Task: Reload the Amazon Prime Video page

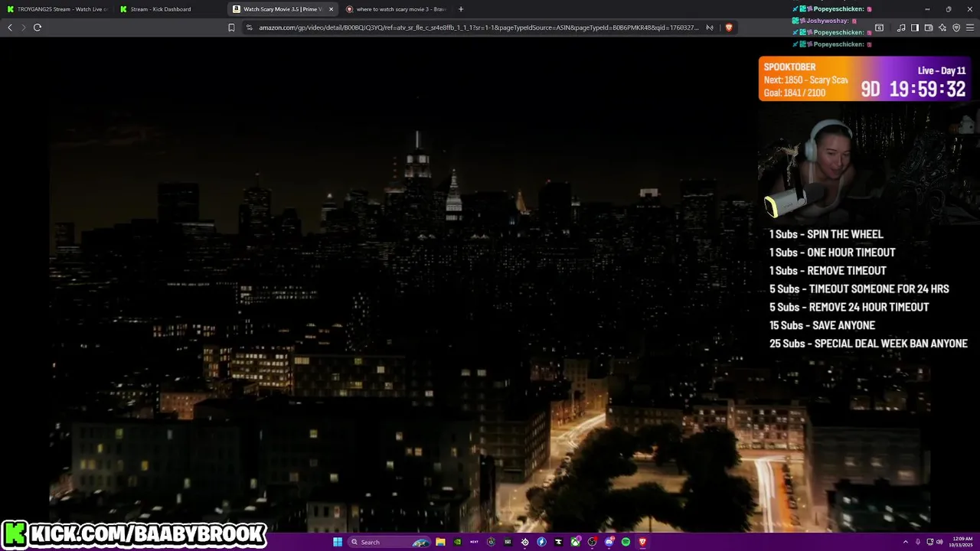Action: [37, 28]
